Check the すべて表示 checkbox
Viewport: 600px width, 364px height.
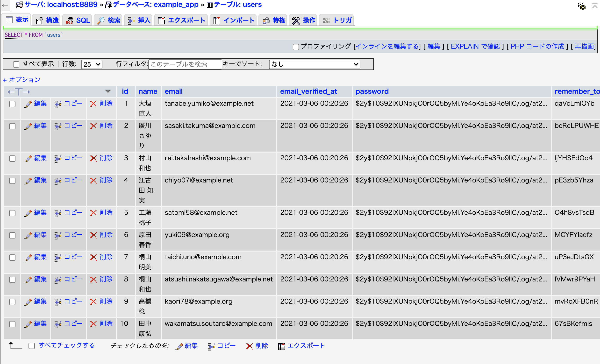tap(16, 64)
